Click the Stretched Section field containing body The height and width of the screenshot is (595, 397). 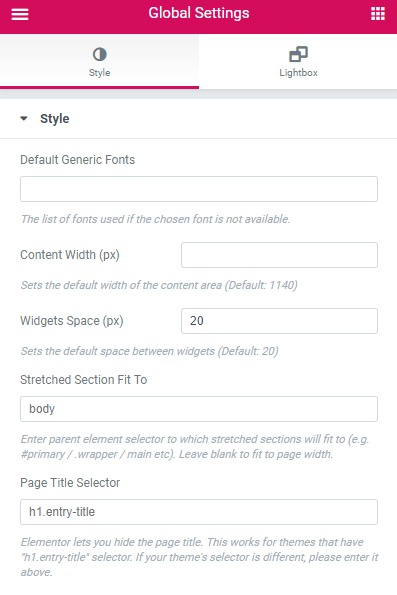coord(199,409)
